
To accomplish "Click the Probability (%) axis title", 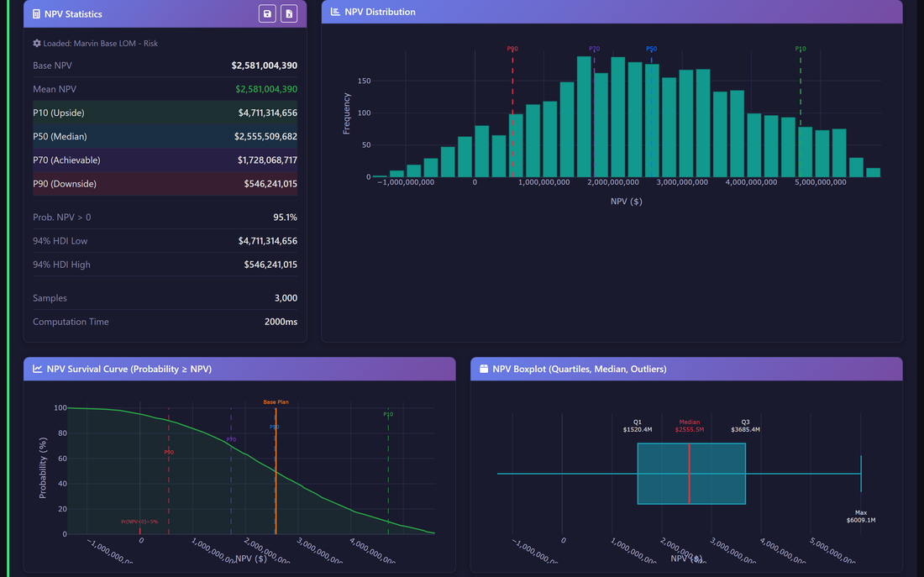I will pyautogui.click(x=43, y=468).
